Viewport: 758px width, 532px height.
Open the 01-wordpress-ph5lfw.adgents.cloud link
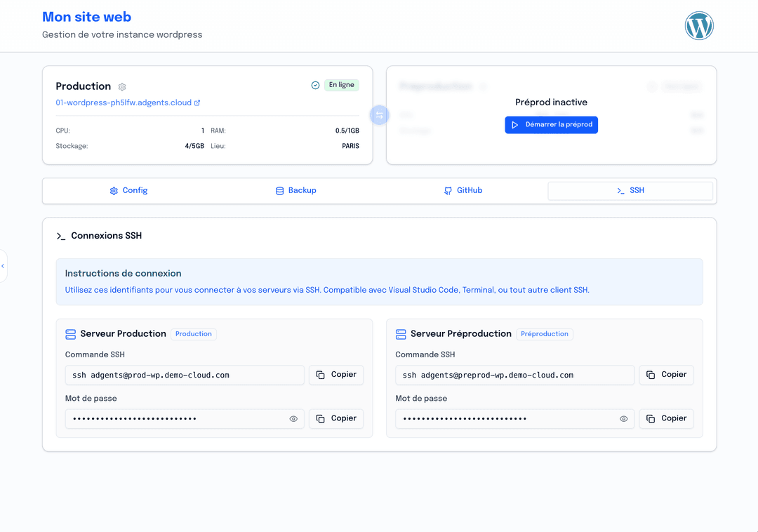[x=124, y=103]
